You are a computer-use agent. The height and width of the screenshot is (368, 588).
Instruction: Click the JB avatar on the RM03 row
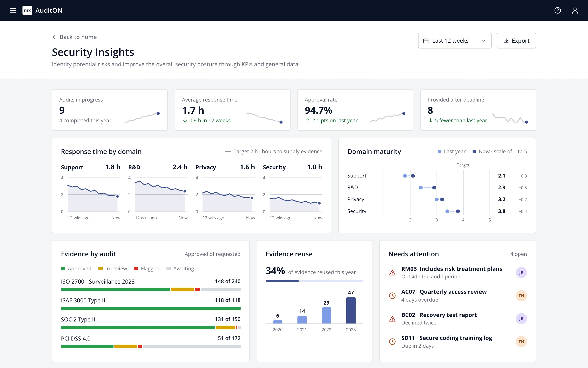pos(521,273)
